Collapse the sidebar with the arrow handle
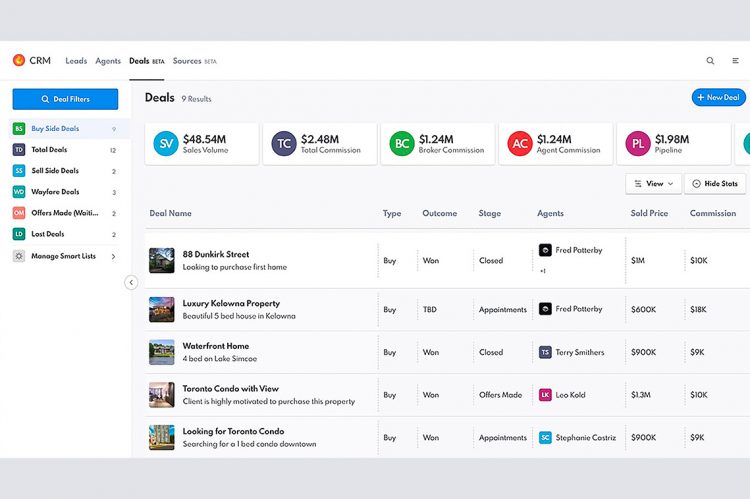This screenshot has height=499, width=750. (x=131, y=283)
